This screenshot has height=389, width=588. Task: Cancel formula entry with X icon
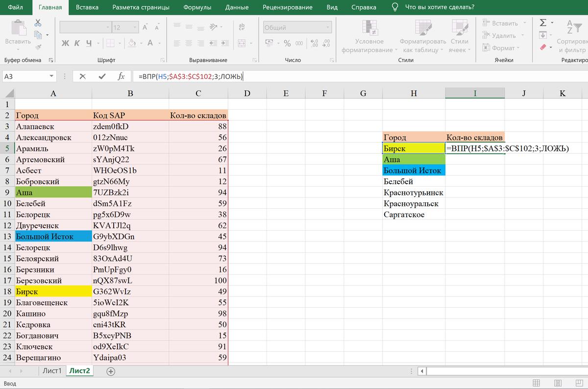[82, 76]
